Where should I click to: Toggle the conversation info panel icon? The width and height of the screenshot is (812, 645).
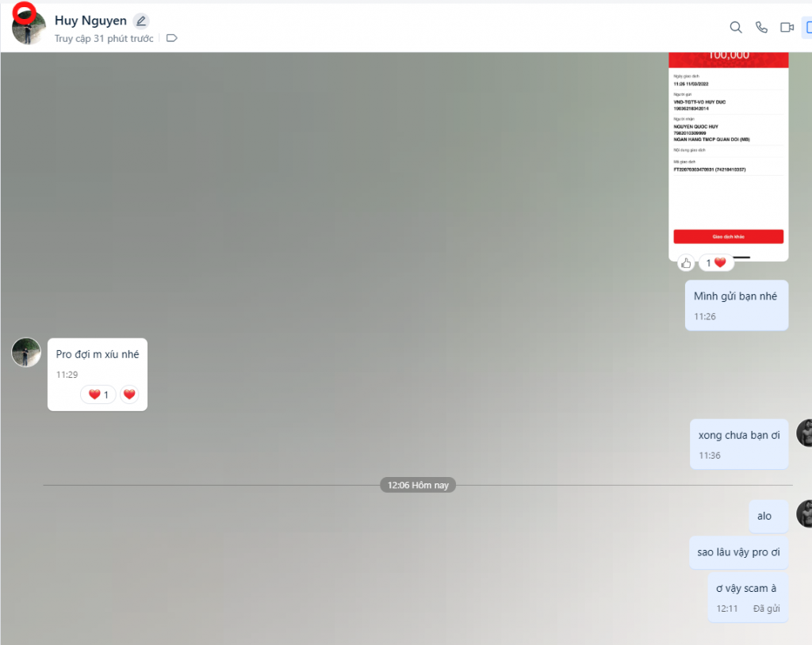click(807, 28)
